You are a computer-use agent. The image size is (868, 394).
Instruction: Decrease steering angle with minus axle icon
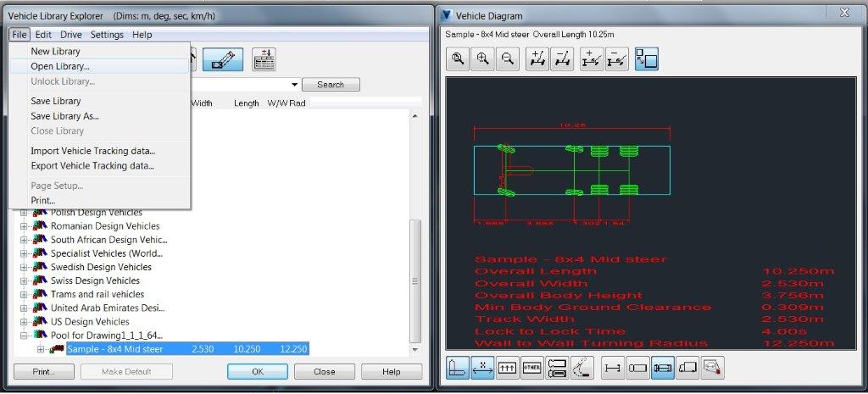point(562,59)
